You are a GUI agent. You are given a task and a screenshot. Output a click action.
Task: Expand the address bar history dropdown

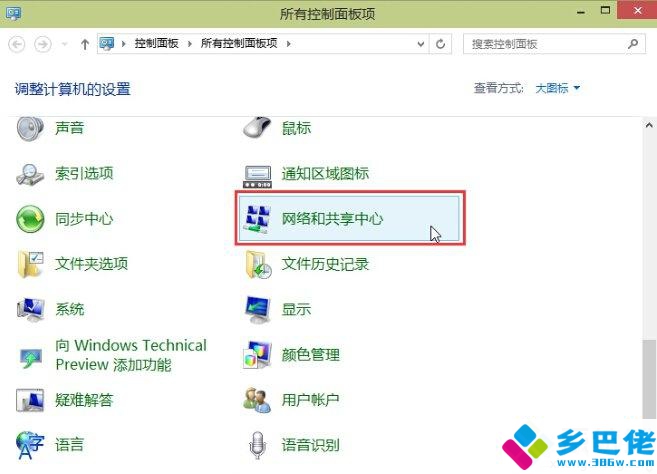421,44
